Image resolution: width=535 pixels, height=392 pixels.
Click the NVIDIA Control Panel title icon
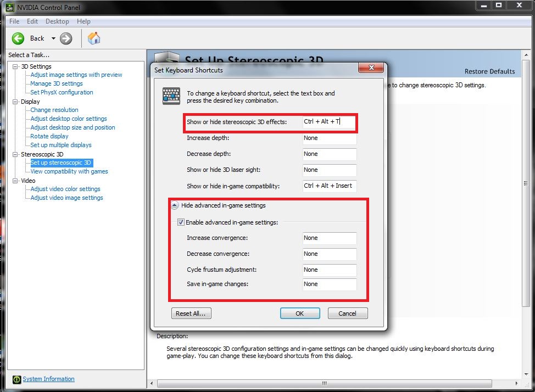(x=10, y=7)
